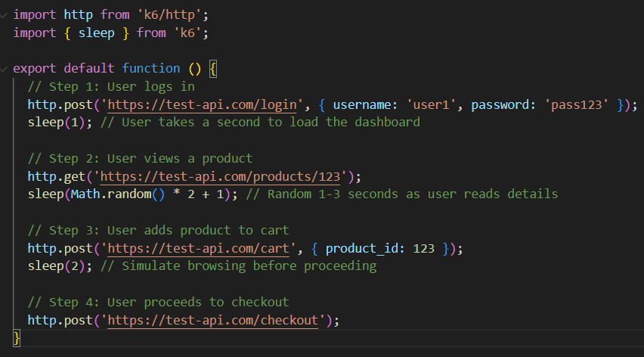Click the highlighted opening curly brace
Screen dimensions: 644x357
(212, 69)
